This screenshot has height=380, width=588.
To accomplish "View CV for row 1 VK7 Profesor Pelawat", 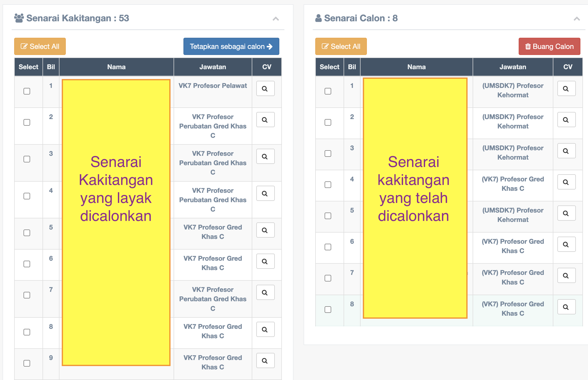I will point(265,89).
